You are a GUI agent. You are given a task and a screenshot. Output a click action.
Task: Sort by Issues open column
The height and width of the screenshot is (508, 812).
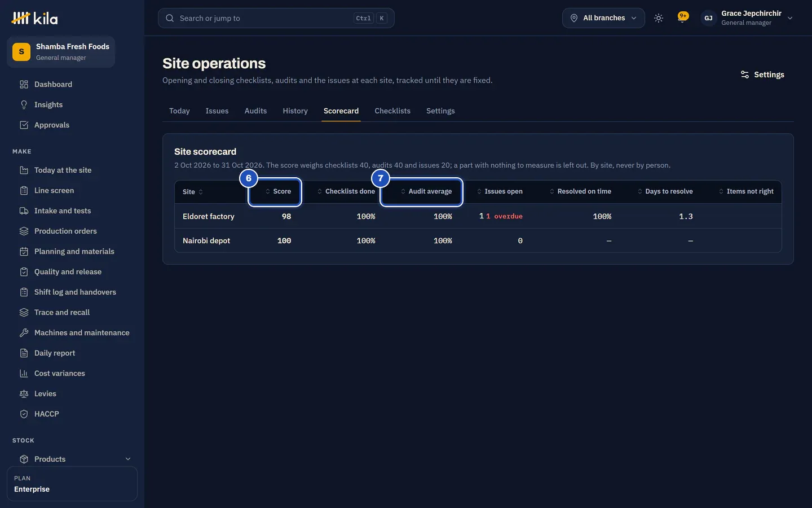(500, 191)
